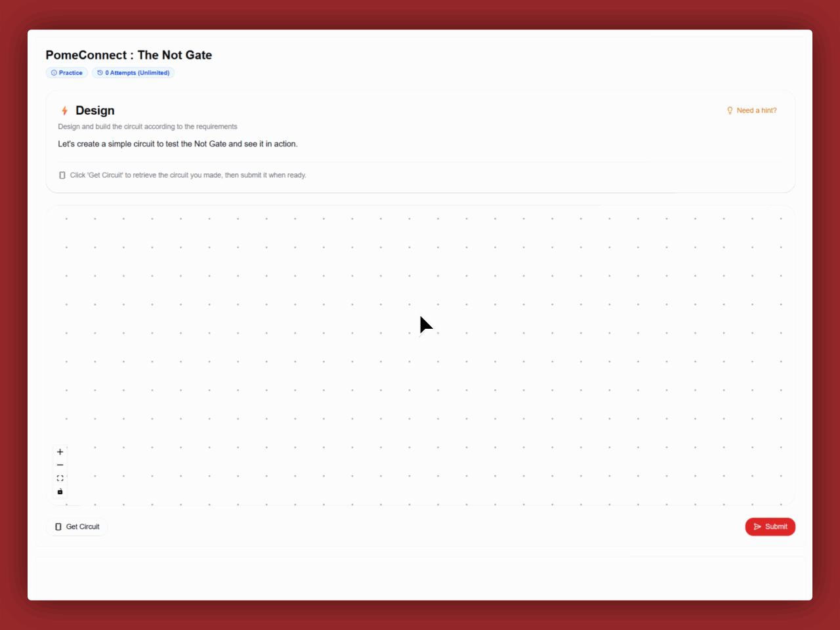The width and height of the screenshot is (840, 630).
Task: Click Get Circuit to retrieve your circuit
Action: tap(77, 526)
